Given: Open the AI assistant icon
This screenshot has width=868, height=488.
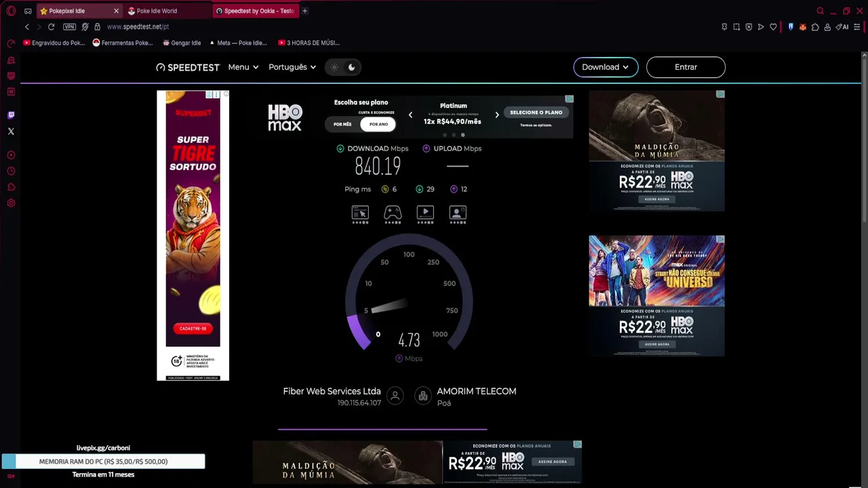Looking at the screenshot, I should [842, 27].
